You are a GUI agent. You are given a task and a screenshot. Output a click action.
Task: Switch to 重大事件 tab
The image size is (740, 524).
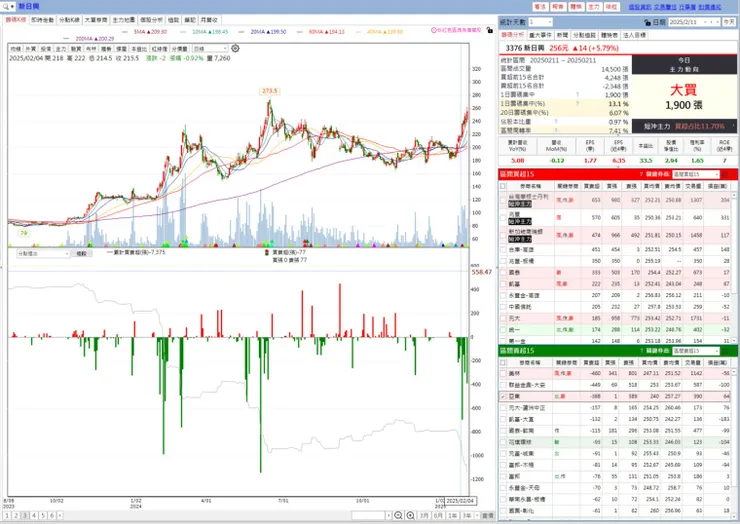click(x=540, y=35)
